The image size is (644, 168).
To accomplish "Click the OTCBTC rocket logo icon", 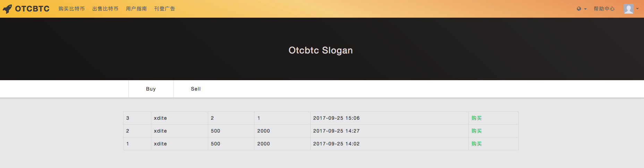I will click(x=7, y=9).
